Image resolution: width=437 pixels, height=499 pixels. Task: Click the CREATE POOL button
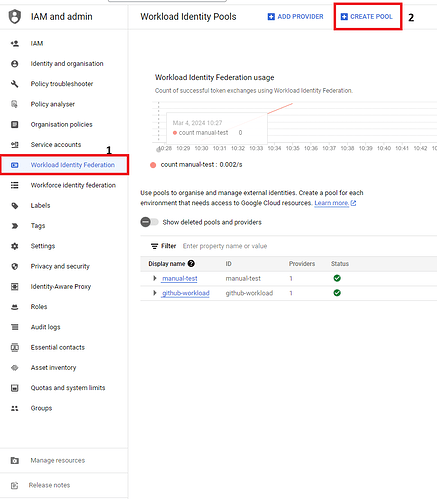(x=367, y=17)
